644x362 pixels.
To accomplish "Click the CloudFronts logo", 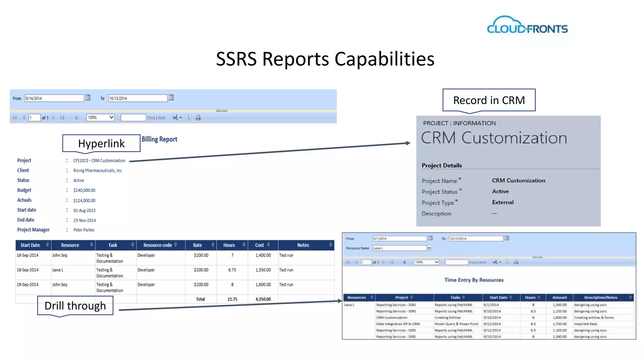I will 527,25.
